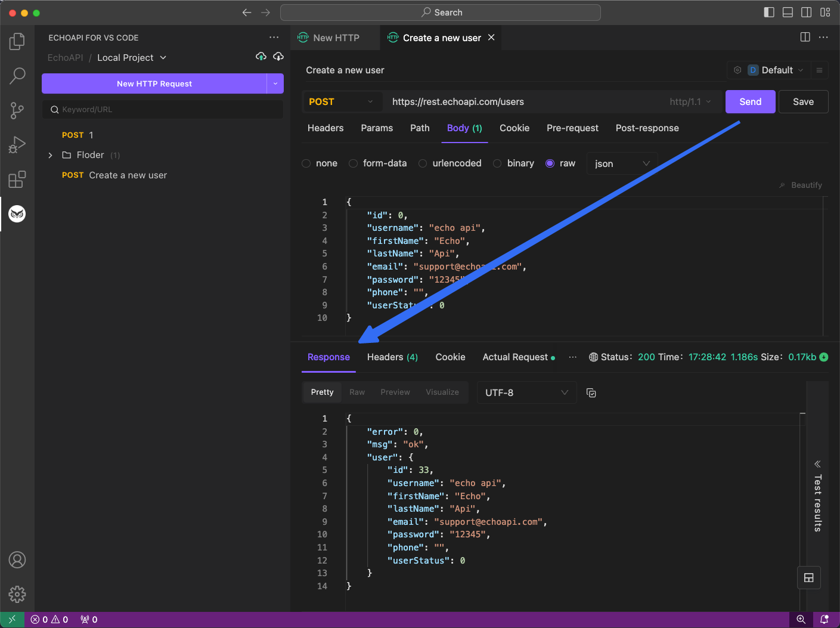Open the Local Project dropdown
The image size is (840, 628).
tap(131, 57)
